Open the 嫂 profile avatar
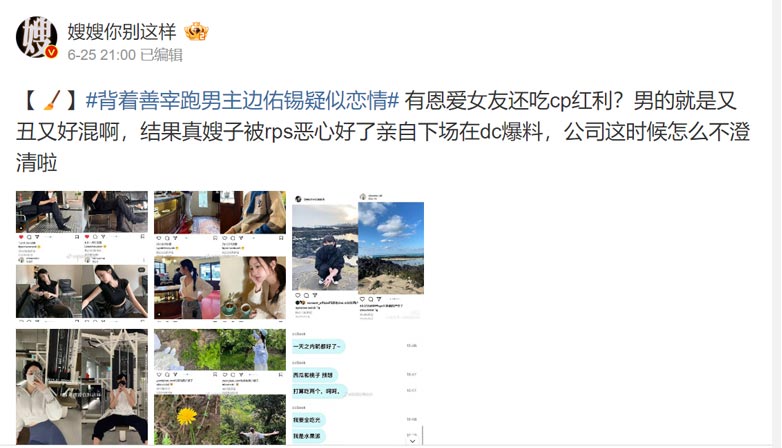The width and height of the screenshot is (782, 448). pyautogui.click(x=37, y=37)
